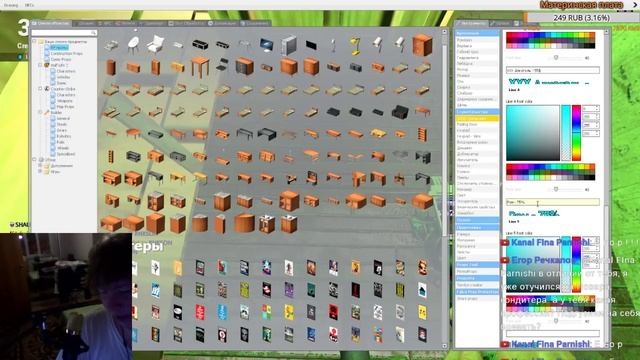Expand the Дополнения folder node
The image size is (640, 360).
pyautogui.click(x=40, y=166)
